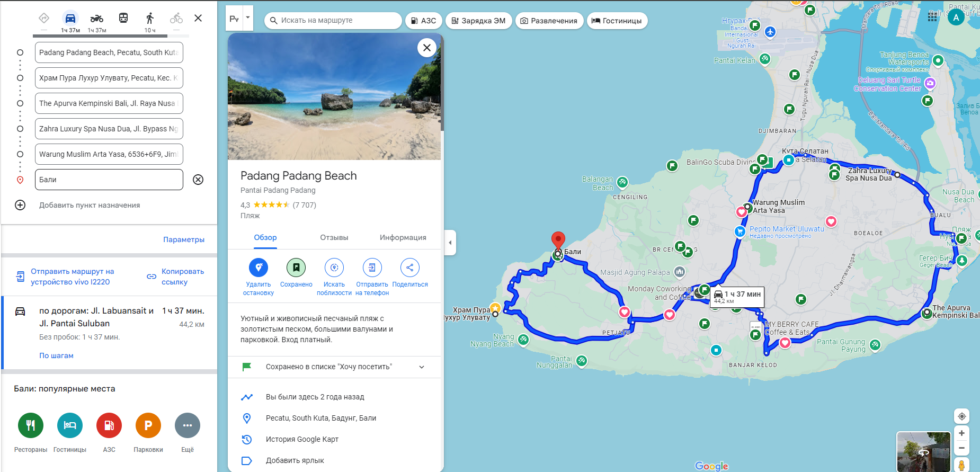Click the Search nearby icon
Screen dimensions: 980x472
click(334, 268)
